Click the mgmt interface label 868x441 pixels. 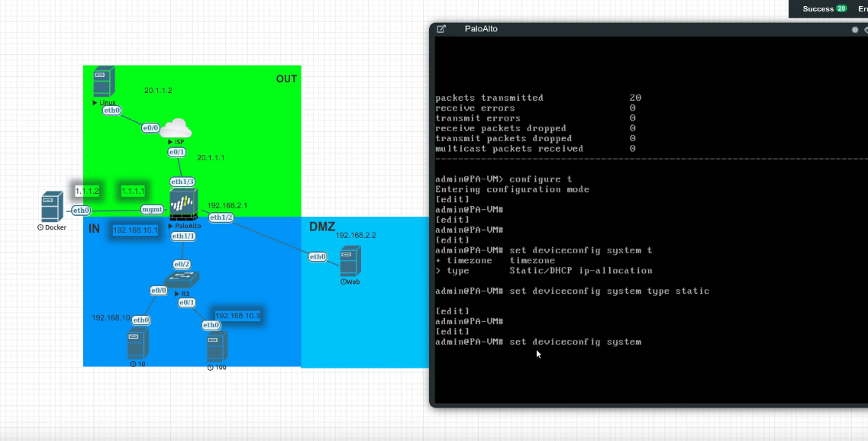click(x=152, y=209)
